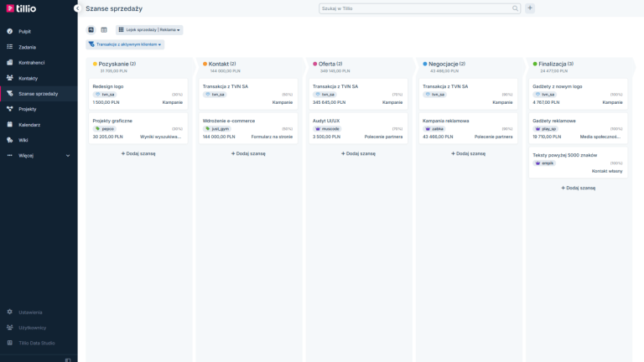Open Kontakty from the sidebar menu
Screen dimensions: 644x362
tap(28, 78)
